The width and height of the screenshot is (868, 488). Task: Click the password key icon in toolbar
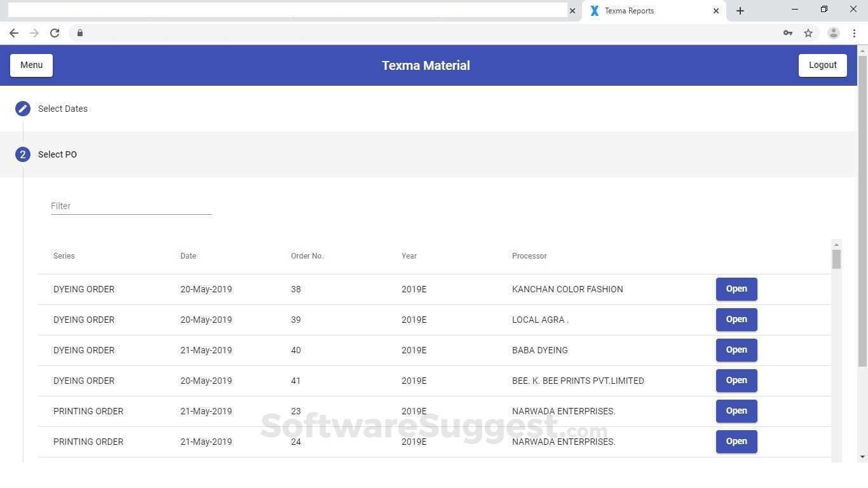point(787,32)
